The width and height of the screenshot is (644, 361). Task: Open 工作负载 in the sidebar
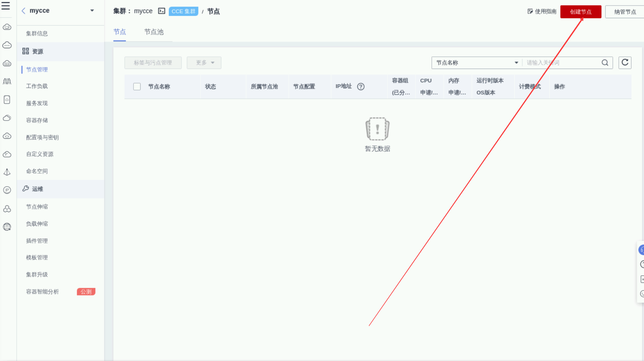click(x=37, y=86)
